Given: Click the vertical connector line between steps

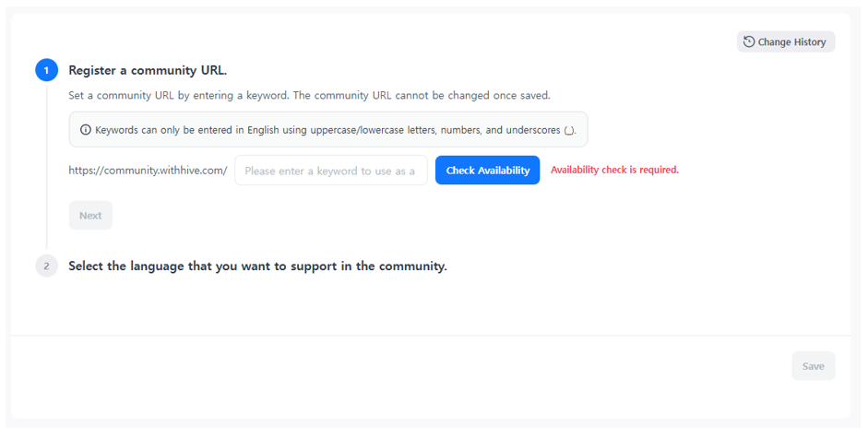Looking at the screenshot, I should [46, 166].
